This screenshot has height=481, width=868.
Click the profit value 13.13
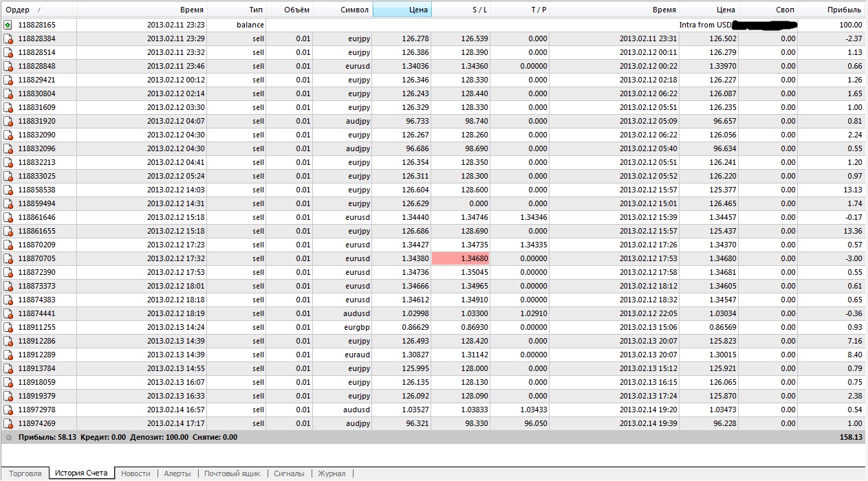852,190
